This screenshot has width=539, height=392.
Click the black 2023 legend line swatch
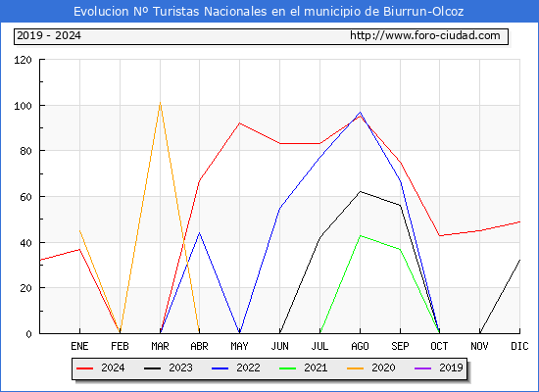coord(152,368)
